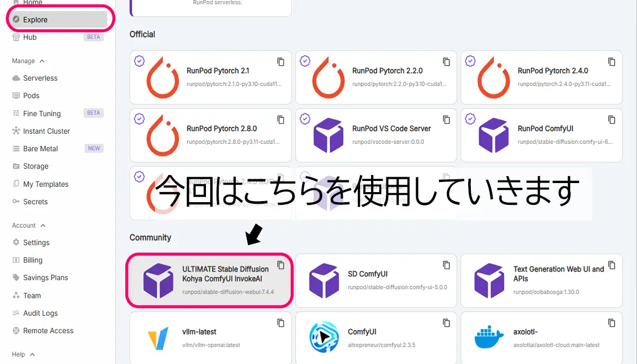Copy RunPod Pytorch 2.1 template
The height and width of the screenshot is (364, 637).
point(281,62)
